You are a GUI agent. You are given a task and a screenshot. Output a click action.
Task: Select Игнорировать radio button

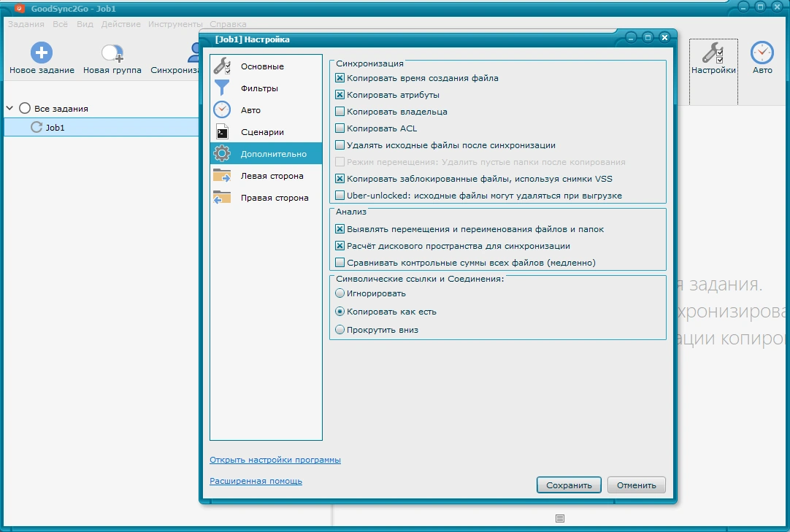point(340,293)
